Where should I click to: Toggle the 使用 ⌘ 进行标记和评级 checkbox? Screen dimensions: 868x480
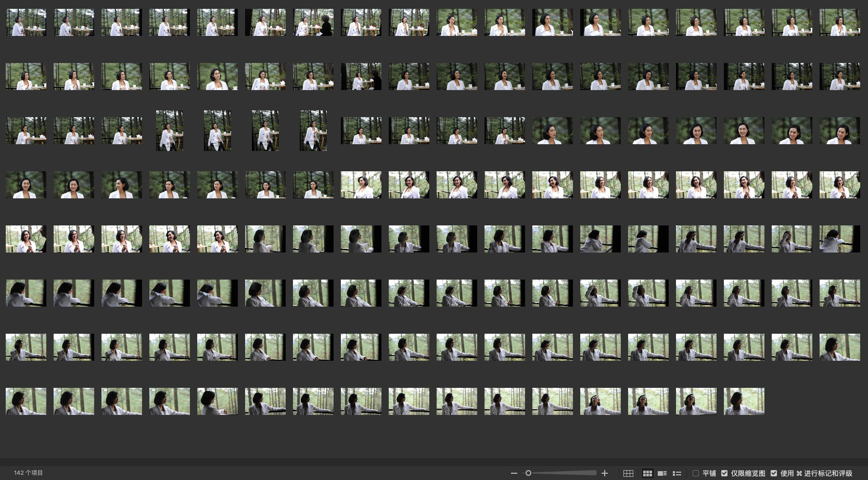[x=774, y=473]
